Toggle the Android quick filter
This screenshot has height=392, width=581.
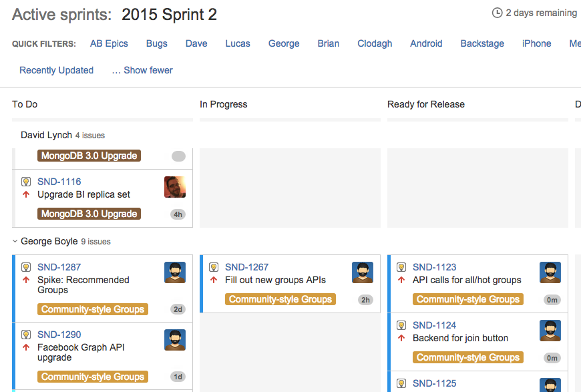coord(426,43)
